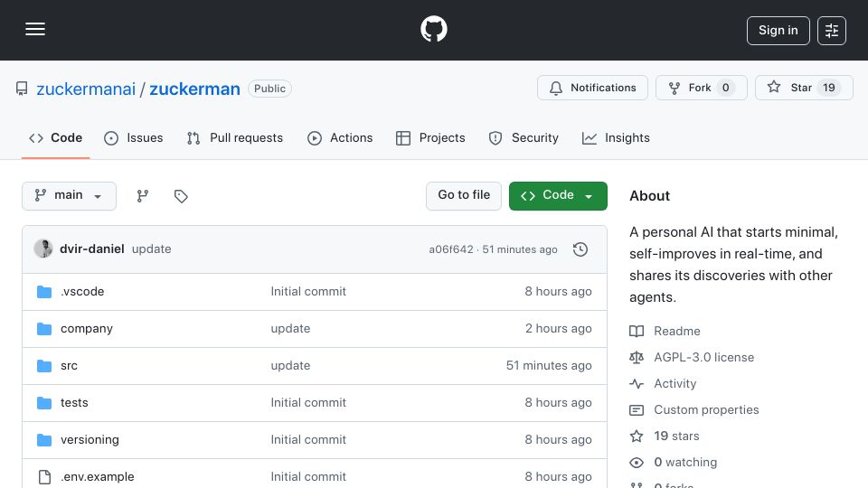Click the versioning folder icon
This screenshot has height=488, width=868.
point(44,440)
